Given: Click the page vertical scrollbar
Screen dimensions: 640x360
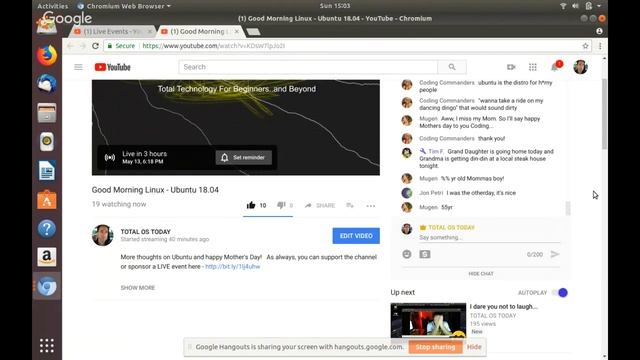Looking at the screenshot, I should tap(604, 114).
